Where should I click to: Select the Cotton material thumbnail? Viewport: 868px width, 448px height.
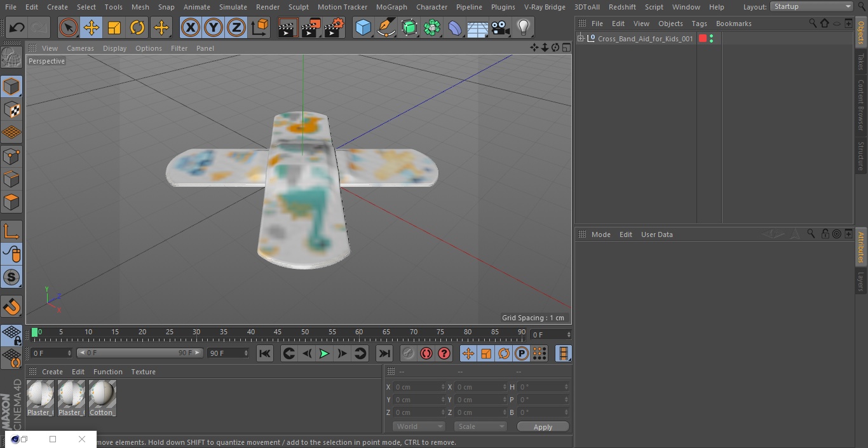(x=102, y=398)
